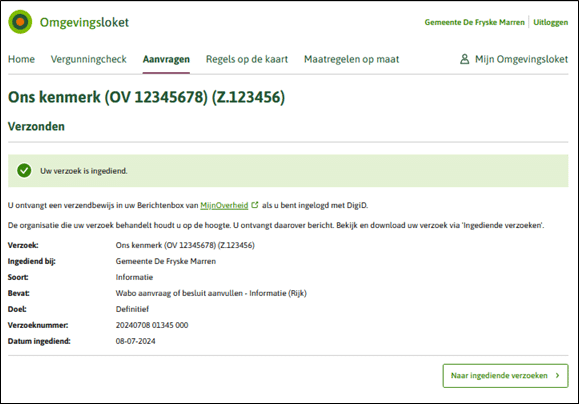Select the Aanvragen tab
Screen dimensions: 579x404
pos(166,59)
